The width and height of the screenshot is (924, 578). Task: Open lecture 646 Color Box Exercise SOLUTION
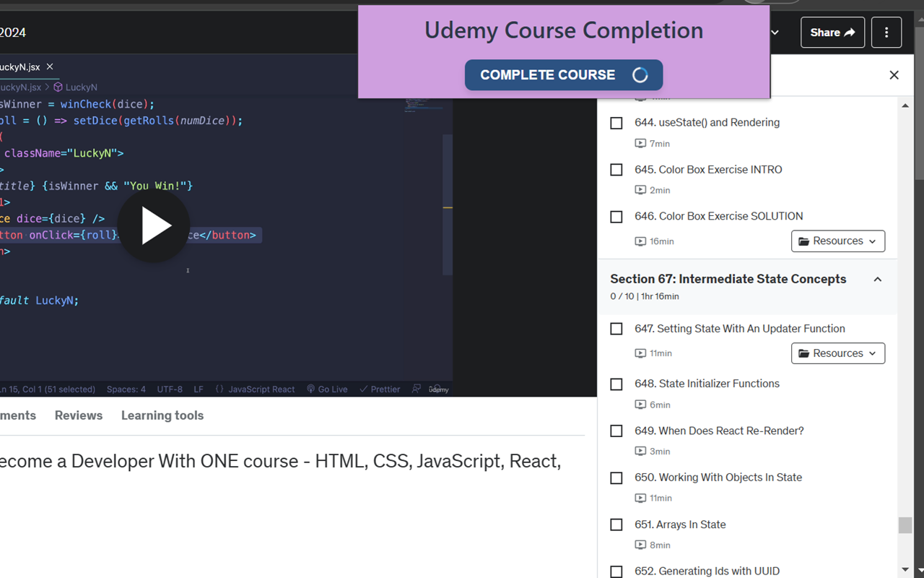click(x=719, y=216)
